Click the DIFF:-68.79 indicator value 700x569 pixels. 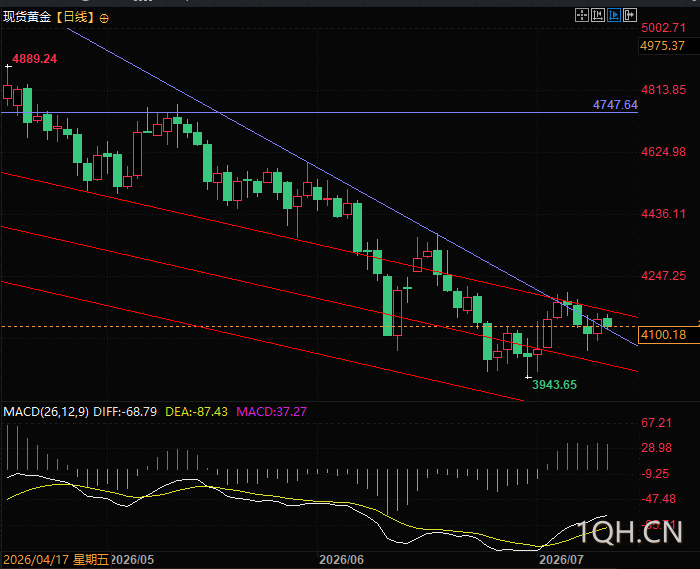click(x=125, y=411)
